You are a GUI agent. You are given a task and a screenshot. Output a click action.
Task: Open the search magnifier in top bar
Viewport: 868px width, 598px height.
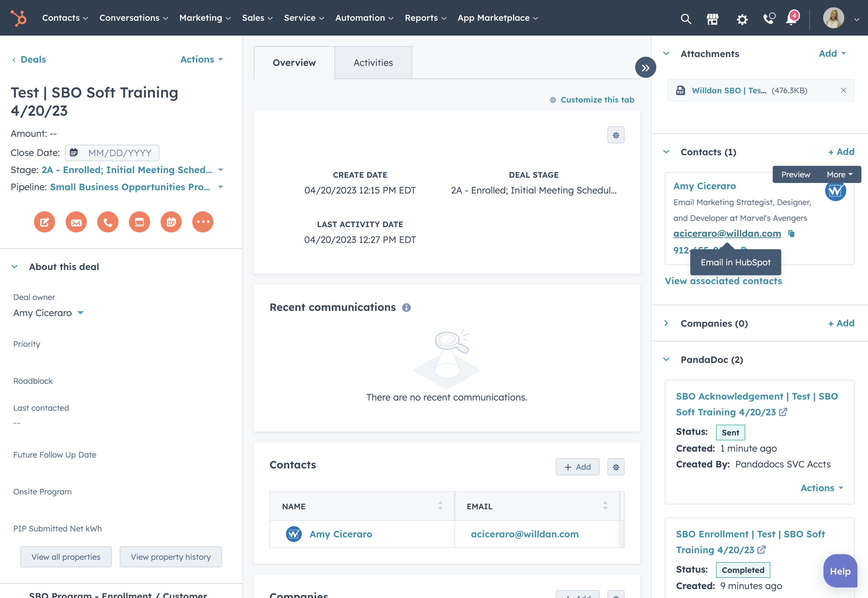click(x=686, y=18)
